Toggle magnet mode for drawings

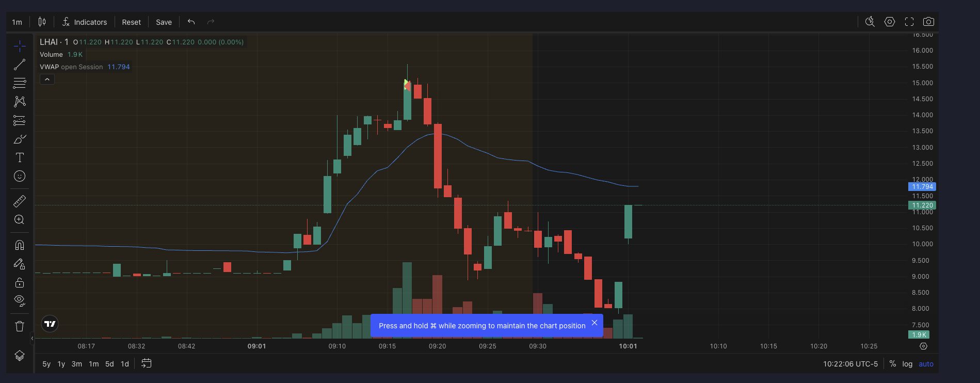pos(20,245)
